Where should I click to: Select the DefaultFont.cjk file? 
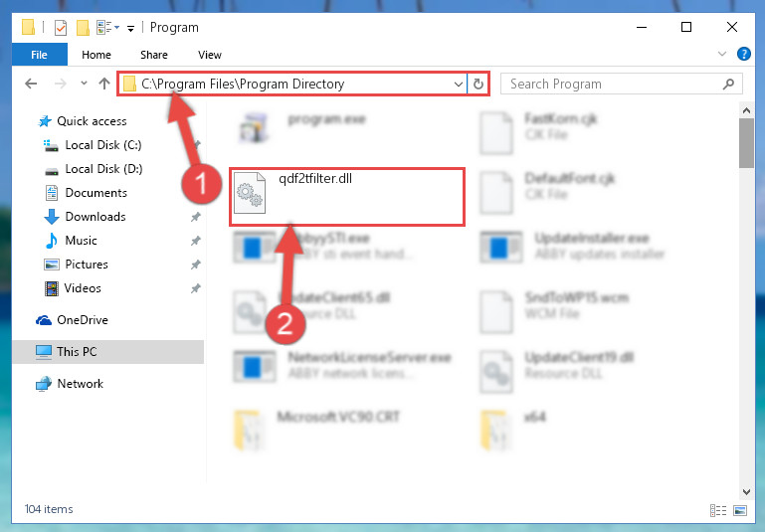(x=547, y=193)
